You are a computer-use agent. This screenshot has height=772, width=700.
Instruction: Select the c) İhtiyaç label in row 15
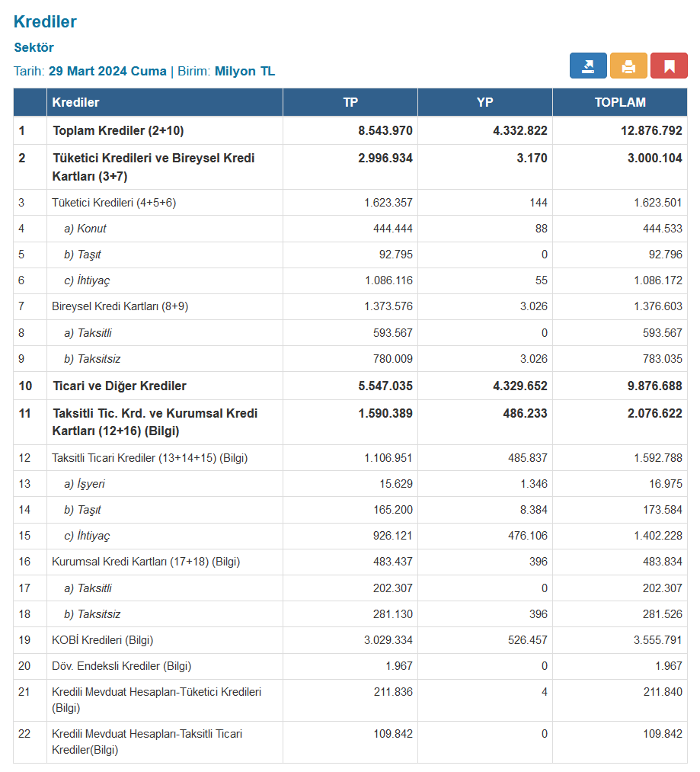tap(87, 536)
